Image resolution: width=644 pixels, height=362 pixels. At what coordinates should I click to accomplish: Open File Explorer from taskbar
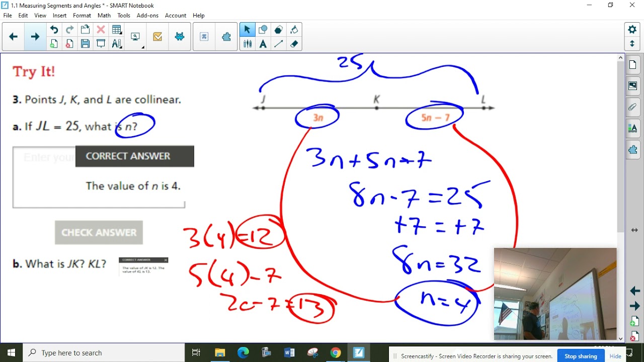[x=220, y=352]
